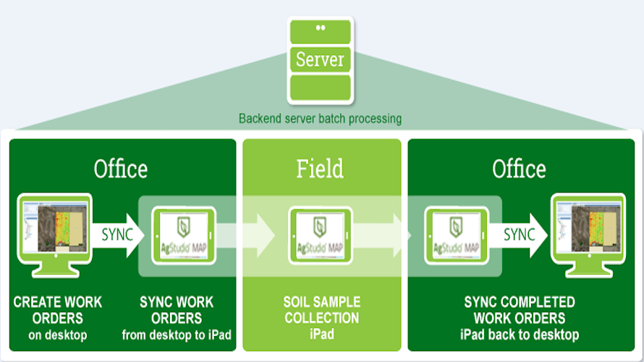The height and width of the screenshot is (362, 644).
Task: Select the left Office desktop monitor icon
Action: click(x=54, y=235)
